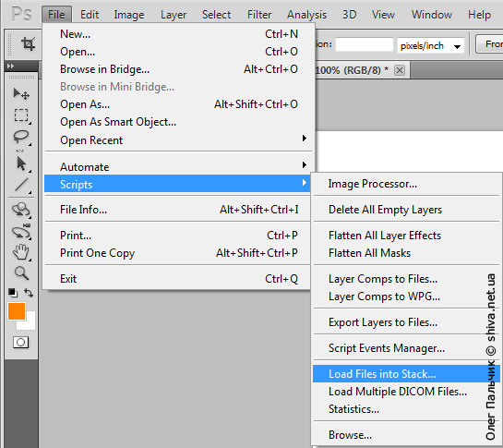Choose Delete All Empty Layers
This screenshot has height=448, width=503.
[x=406, y=210]
